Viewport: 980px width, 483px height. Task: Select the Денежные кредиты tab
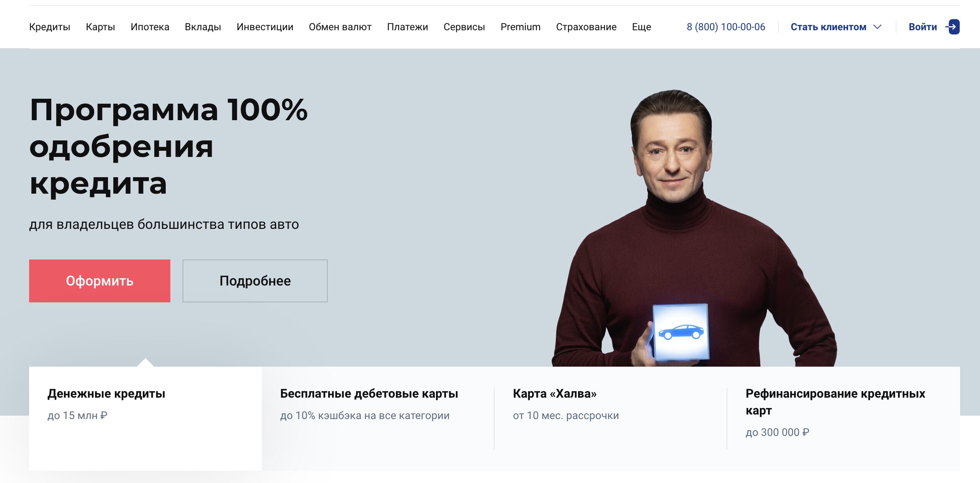click(145, 418)
